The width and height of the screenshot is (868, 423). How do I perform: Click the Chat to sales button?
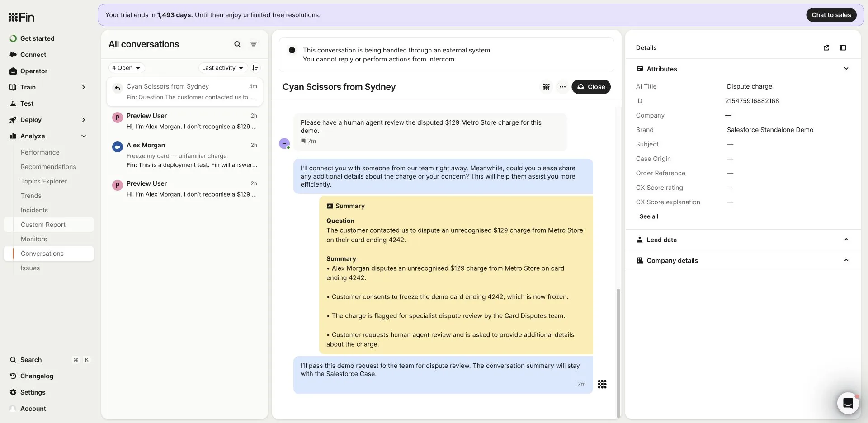coord(831,15)
